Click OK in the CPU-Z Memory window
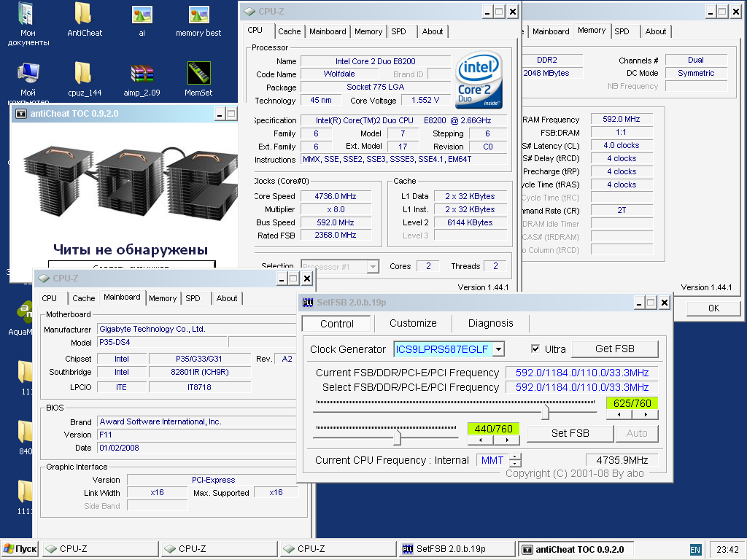The width and height of the screenshot is (747, 560). pos(713,308)
